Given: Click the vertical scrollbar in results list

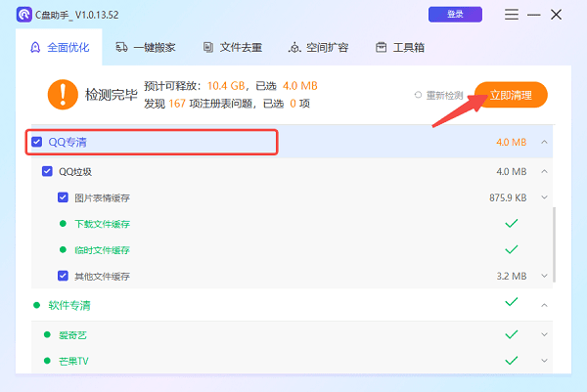Looking at the screenshot, I should click(554, 235).
